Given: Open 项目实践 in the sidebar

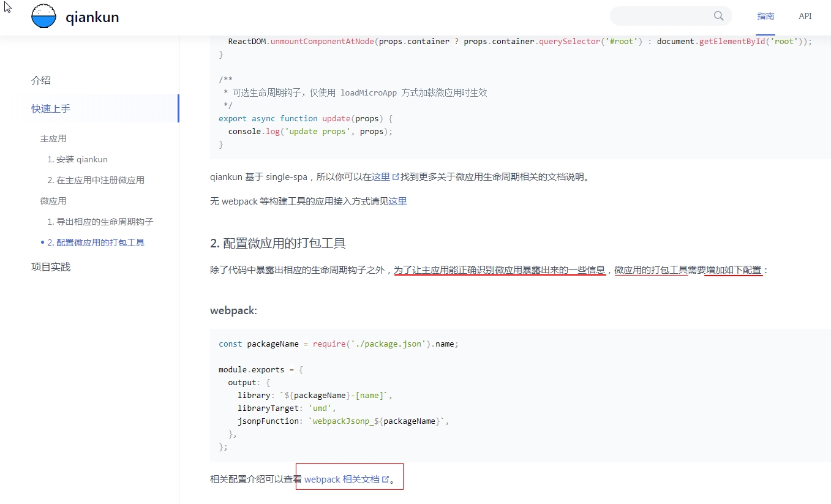Looking at the screenshot, I should pos(51,267).
